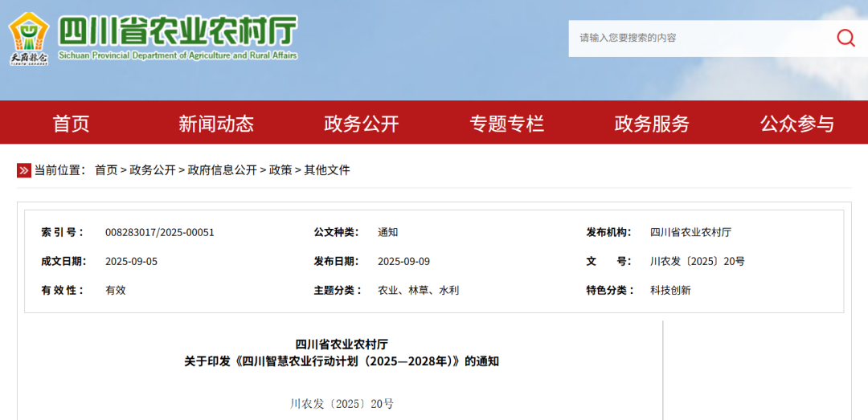
Task: Click the 有效性 field label
Action: pyautogui.click(x=62, y=291)
